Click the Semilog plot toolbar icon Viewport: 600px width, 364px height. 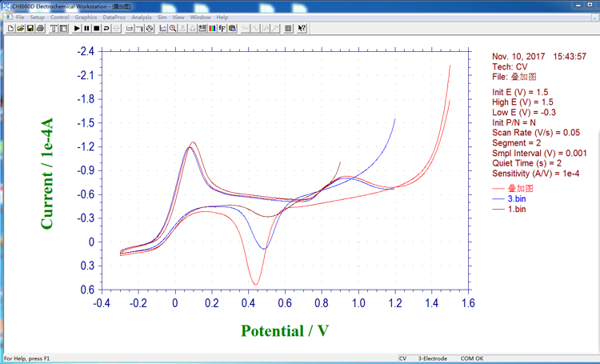275,28
